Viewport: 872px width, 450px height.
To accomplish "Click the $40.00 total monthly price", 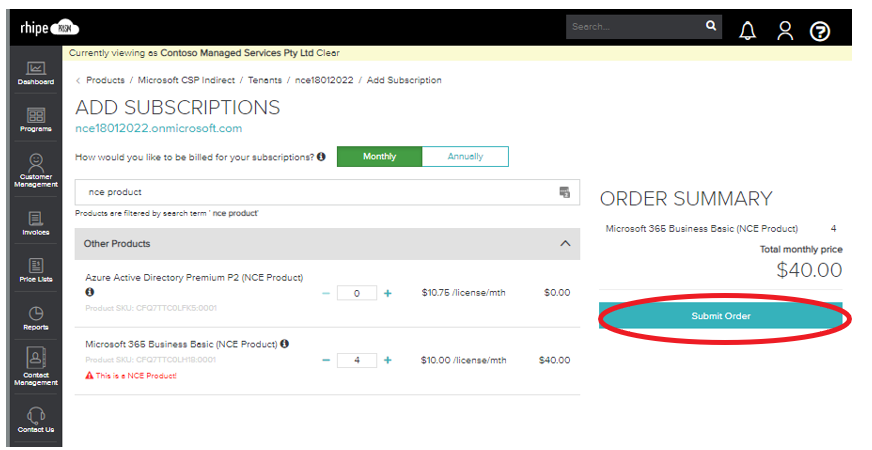I will click(809, 270).
